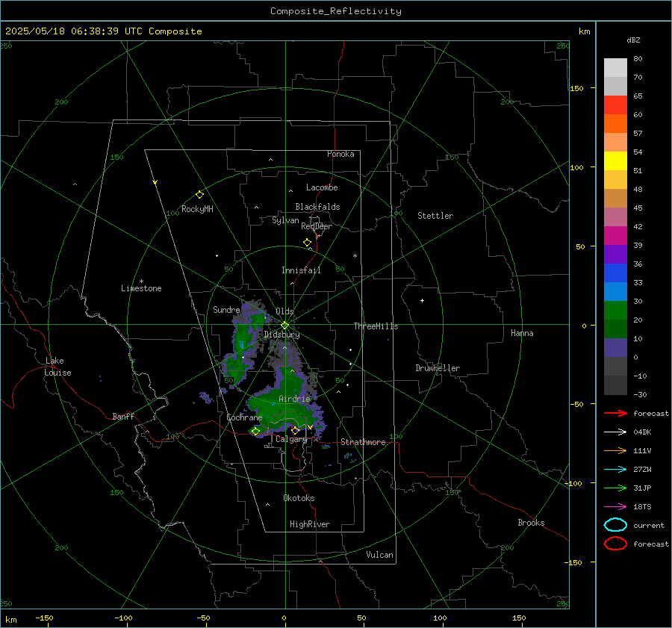672x628 pixels.
Task: Click the Calgary city label
Action: pos(291,439)
